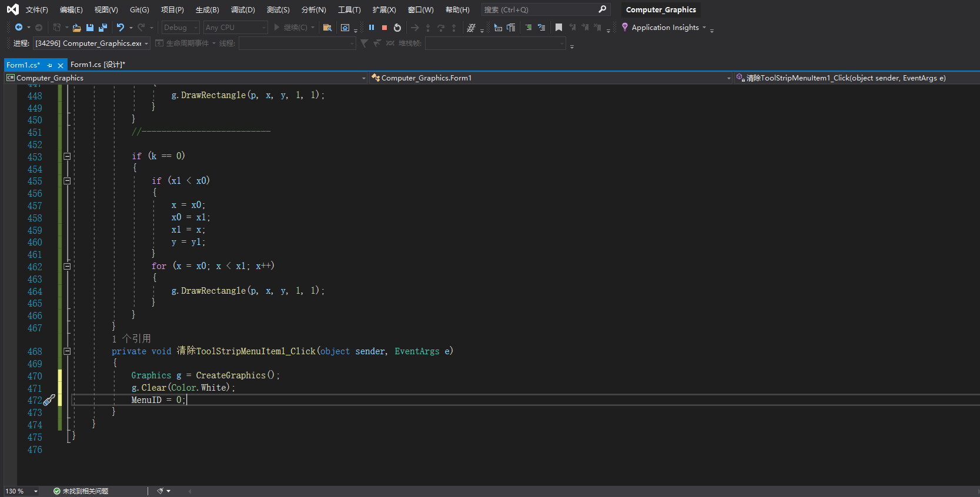Open the 扩展(X) menu
The width and height of the screenshot is (980, 497).
(x=384, y=10)
